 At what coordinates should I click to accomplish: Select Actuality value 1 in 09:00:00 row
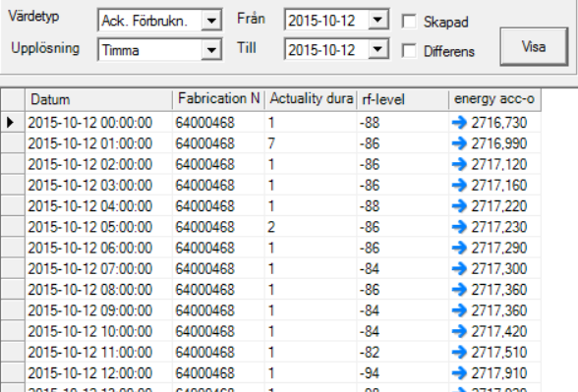coord(311,310)
